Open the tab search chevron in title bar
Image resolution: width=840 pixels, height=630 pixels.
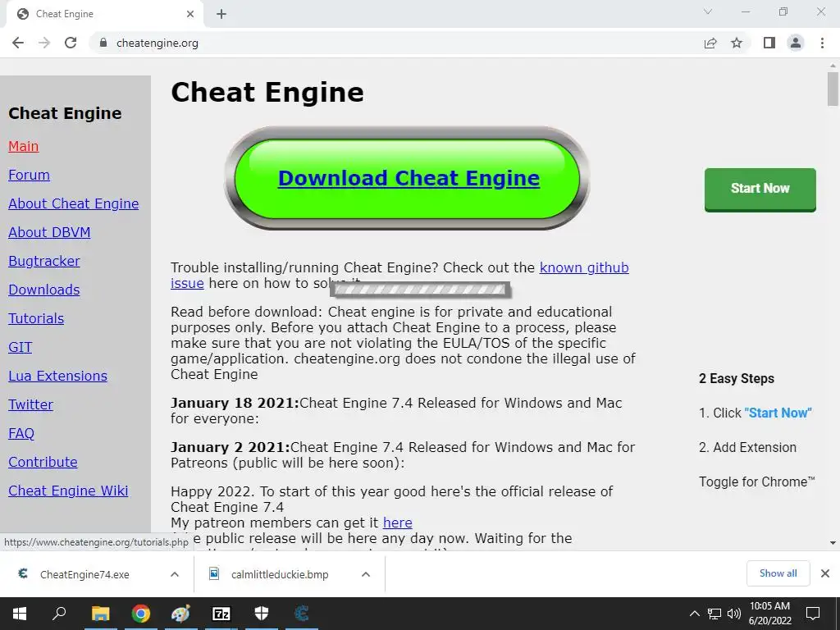pyautogui.click(x=708, y=11)
